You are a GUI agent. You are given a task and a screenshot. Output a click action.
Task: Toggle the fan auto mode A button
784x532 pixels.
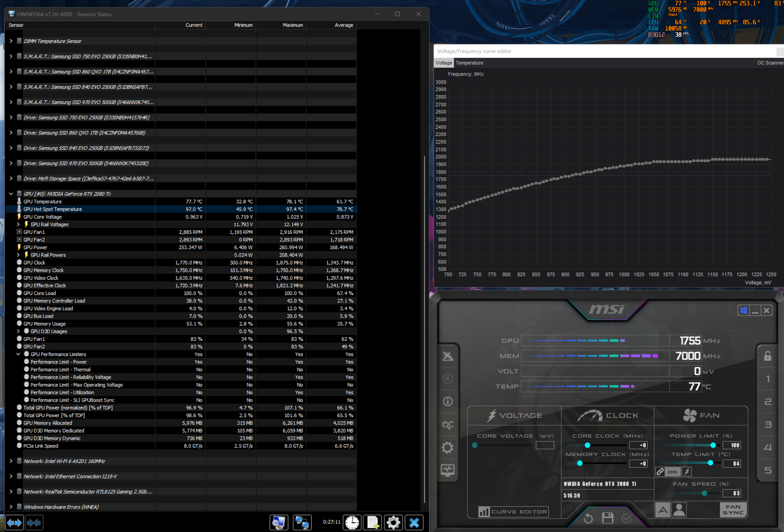pyautogui.click(x=663, y=510)
